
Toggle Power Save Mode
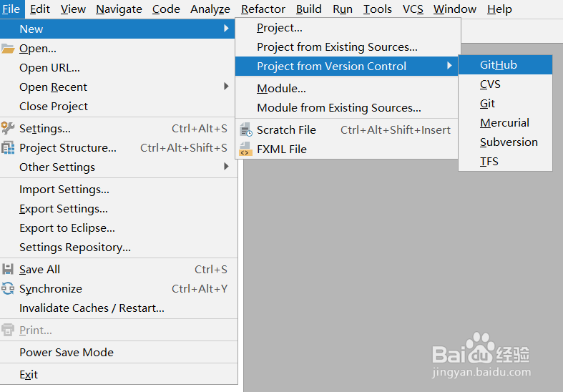click(x=119, y=352)
